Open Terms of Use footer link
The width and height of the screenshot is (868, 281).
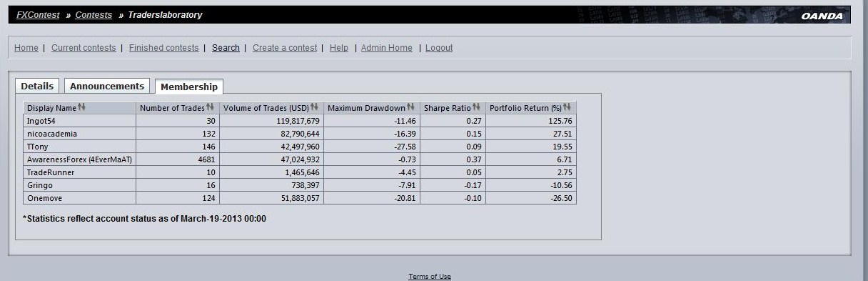(430, 277)
